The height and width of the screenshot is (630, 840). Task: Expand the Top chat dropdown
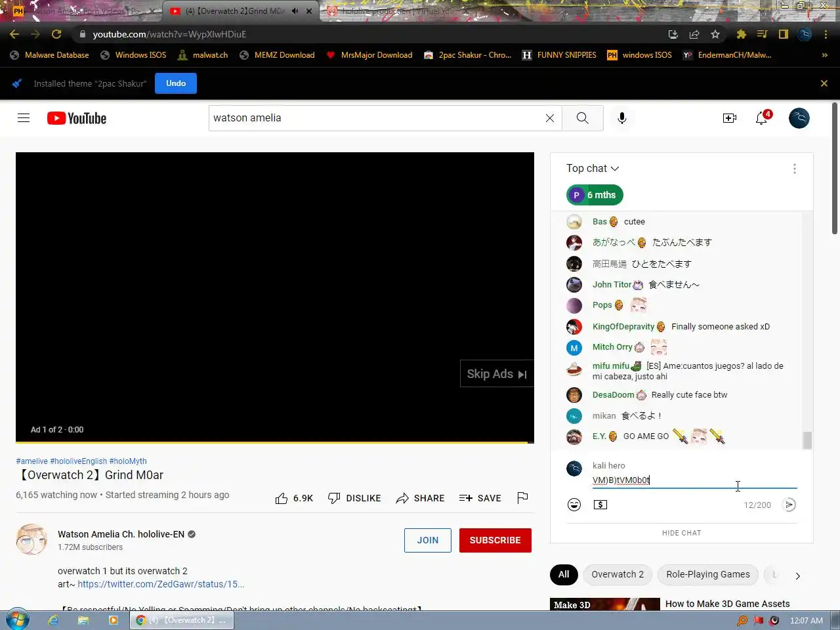pos(593,169)
